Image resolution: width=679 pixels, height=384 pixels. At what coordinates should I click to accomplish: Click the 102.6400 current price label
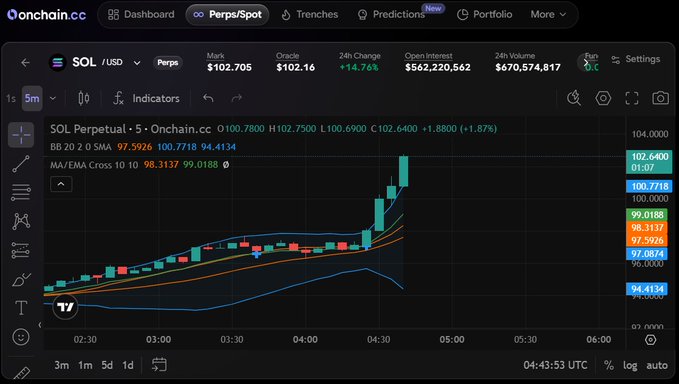[x=649, y=162]
